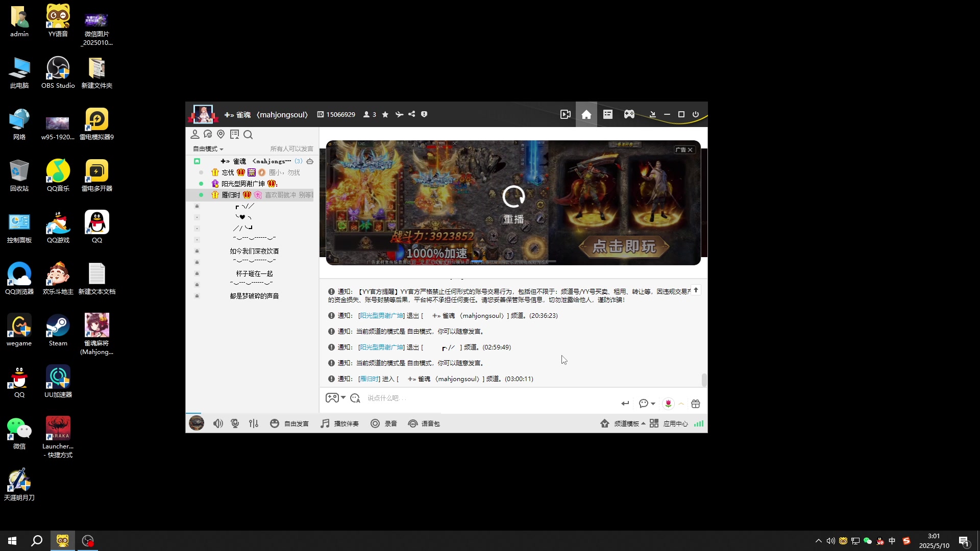Open Steam desktop shortcut

[x=58, y=330]
